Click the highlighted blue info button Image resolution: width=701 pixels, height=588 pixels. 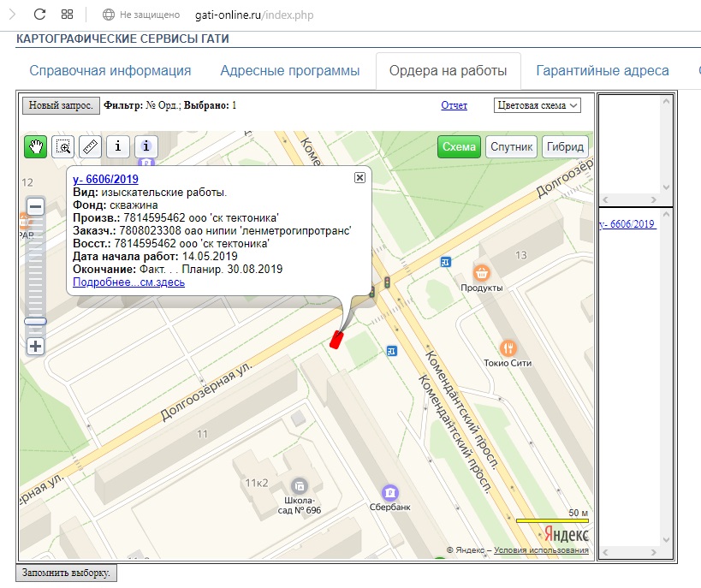(x=146, y=146)
